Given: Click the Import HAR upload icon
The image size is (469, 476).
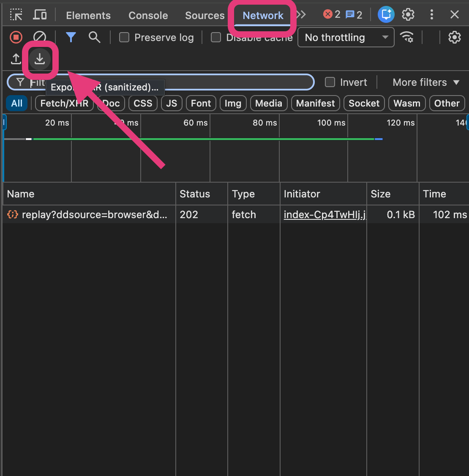Looking at the screenshot, I should 16,59.
